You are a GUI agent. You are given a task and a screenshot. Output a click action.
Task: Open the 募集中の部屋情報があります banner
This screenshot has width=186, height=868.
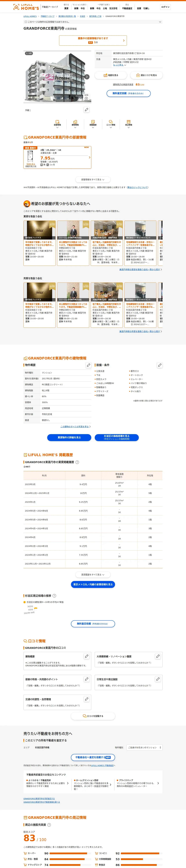pos(93,41)
